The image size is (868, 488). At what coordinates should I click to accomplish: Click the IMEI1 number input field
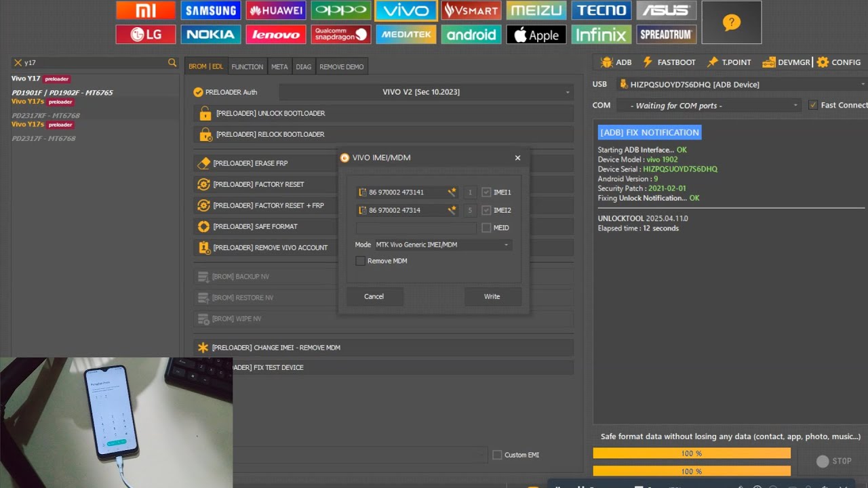click(407, 192)
